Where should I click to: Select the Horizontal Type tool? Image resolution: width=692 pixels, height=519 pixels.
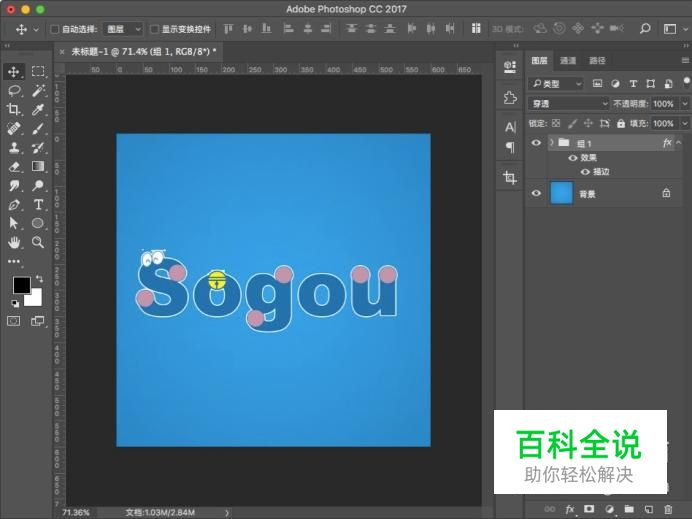tap(38, 205)
